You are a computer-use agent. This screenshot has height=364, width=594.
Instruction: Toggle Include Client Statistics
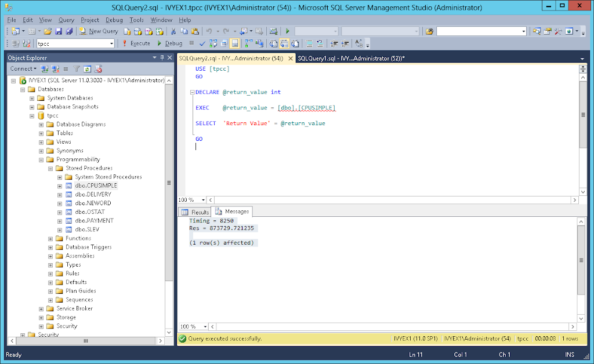point(259,43)
